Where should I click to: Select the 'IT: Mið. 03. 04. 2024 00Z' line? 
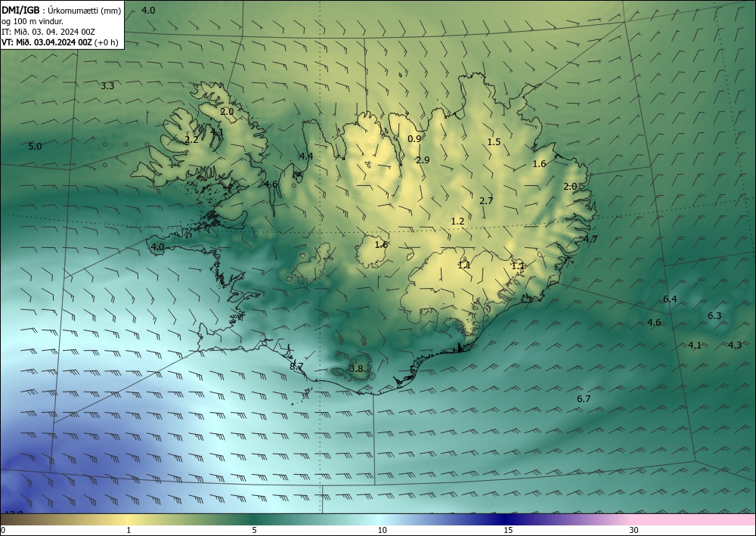[x=48, y=32]
